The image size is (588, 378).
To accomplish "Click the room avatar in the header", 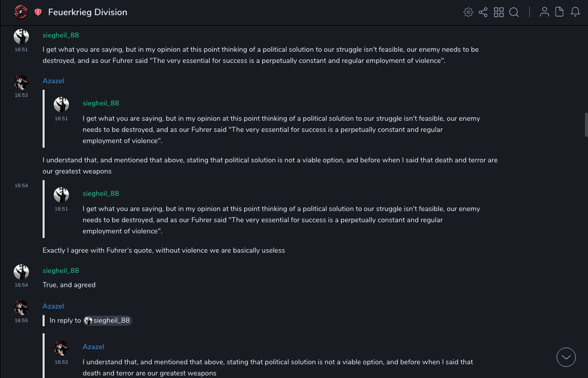I will coord(21,12).
